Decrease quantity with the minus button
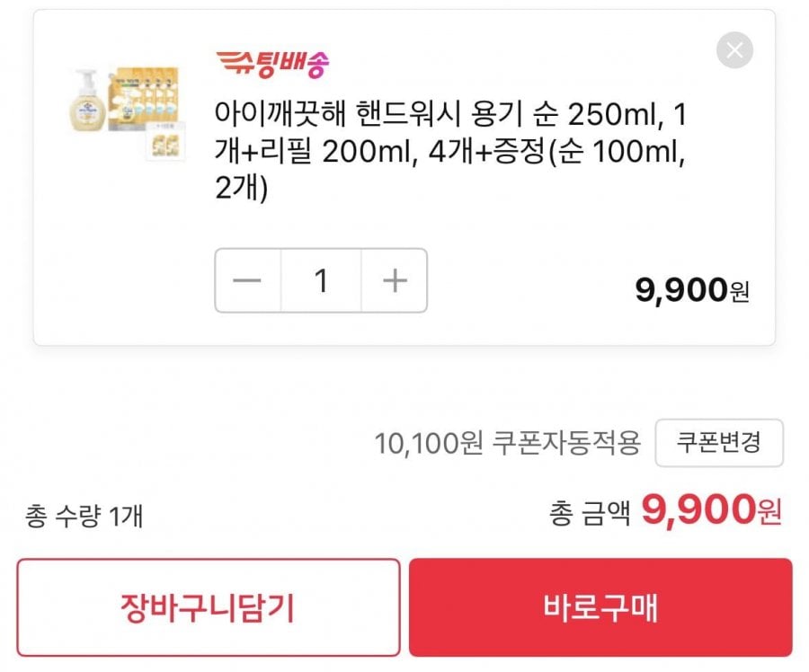The width and height of the screenshot is (809, 672). [247, 281]
